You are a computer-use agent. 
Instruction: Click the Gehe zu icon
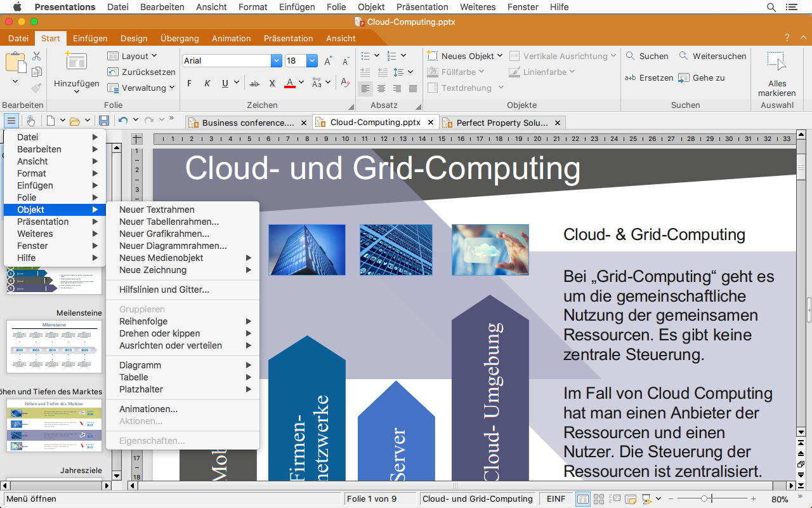683,78
